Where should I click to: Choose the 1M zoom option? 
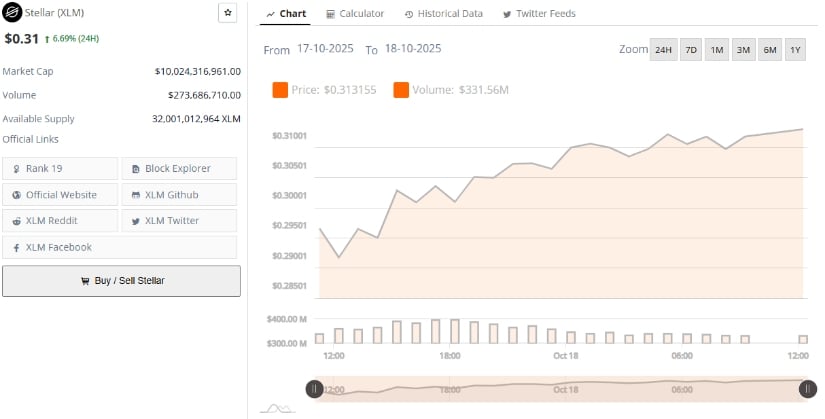[716, 49]
